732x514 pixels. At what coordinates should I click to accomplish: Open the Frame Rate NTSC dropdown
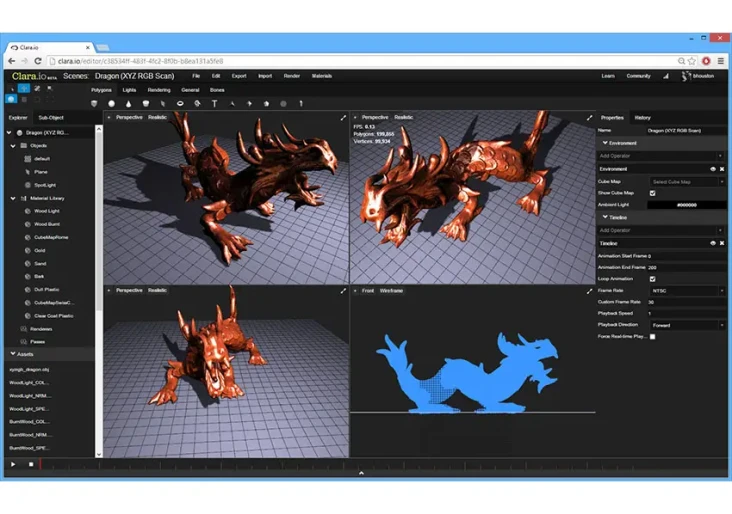coord(687,290)
